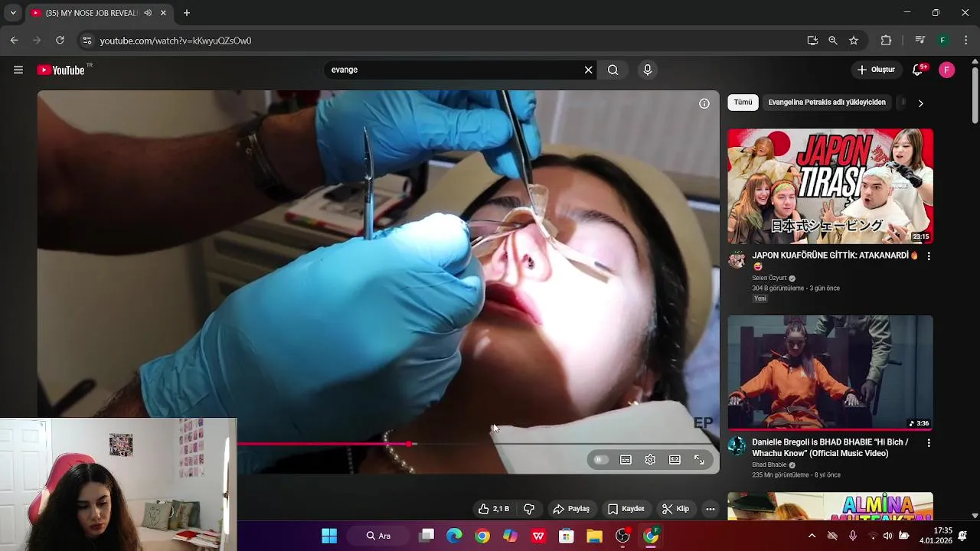Viewport: 980px width, 551px height.
Task: Open clock showing 17:35
Action: click(936, 535)
